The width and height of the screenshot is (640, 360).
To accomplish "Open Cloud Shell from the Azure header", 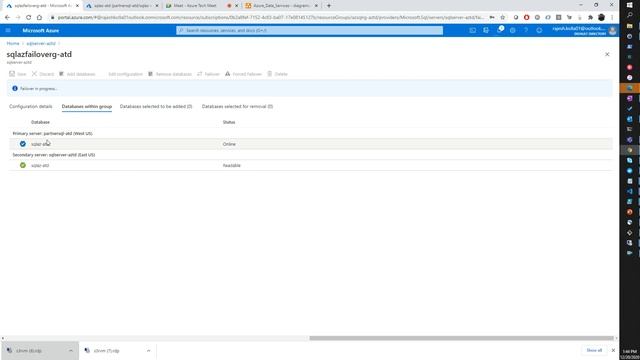I will tap(472, 30).
